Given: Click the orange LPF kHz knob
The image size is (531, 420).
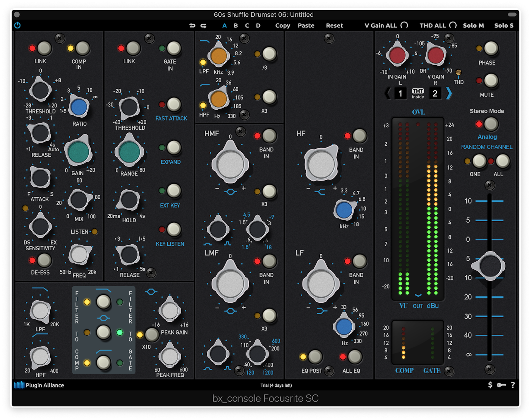Looking at the screenshot, I should [x=219, y=56].
